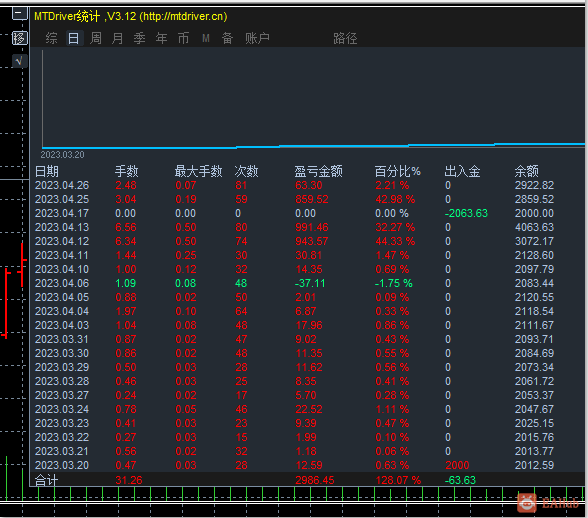The height and width of the screenshot is (518, 588).
Task: Select the 2023.04.17 withdrawal row
Action: pos(308,213)
